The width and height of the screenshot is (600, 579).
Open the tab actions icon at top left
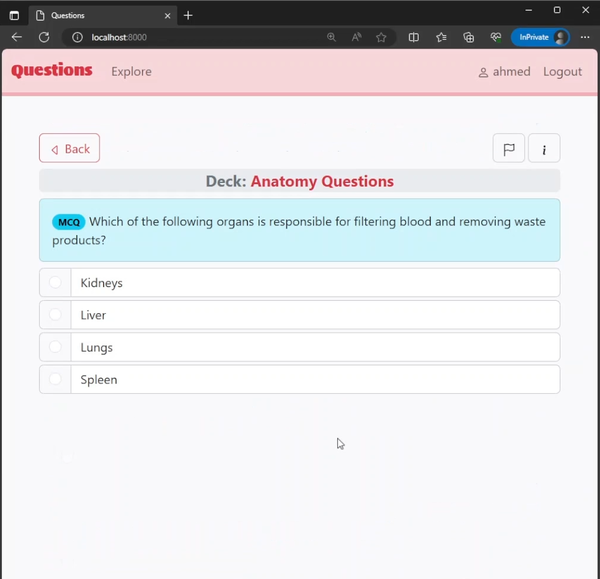click(x=14, y=15)
